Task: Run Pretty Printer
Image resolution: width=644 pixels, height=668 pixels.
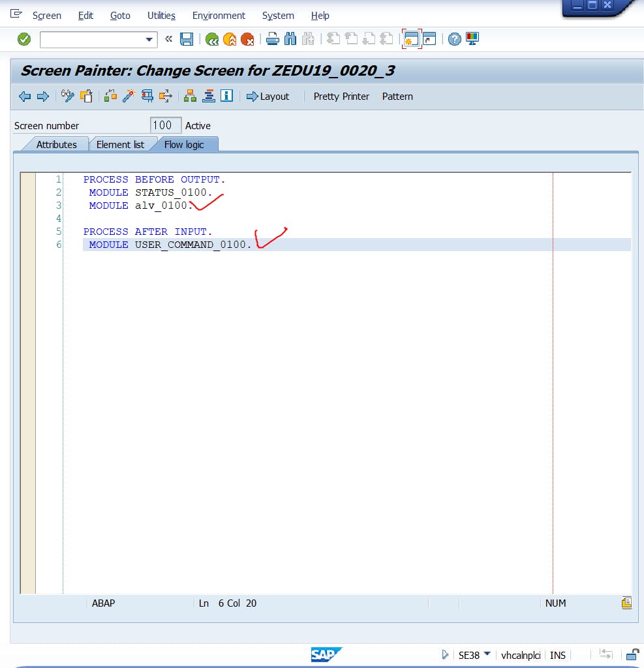Action: (341, 97)
